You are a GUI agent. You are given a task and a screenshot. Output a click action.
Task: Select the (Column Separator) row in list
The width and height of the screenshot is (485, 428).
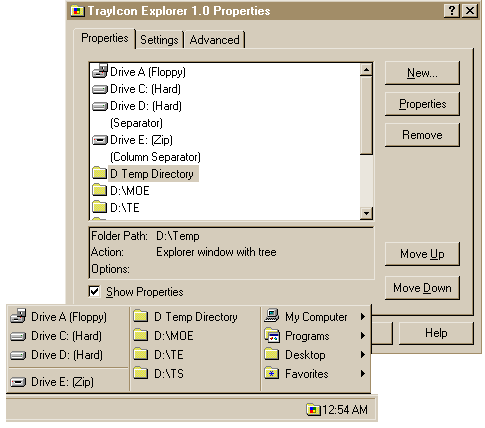(x=155, y=157)
